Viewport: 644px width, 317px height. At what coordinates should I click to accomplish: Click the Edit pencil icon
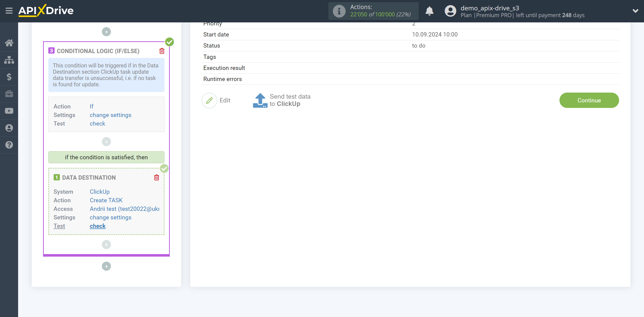click(x=209, y=100)
